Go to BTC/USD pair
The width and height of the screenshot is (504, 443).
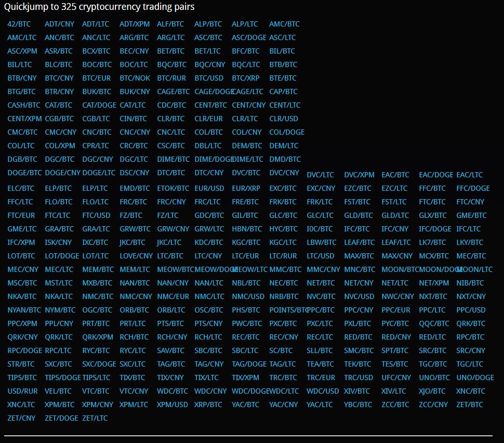tap(208, 78)
